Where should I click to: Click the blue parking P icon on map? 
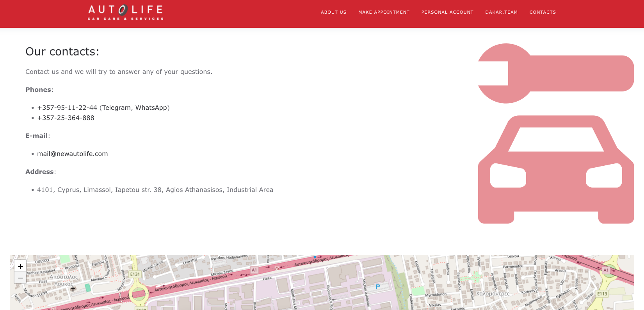point(378,287)
